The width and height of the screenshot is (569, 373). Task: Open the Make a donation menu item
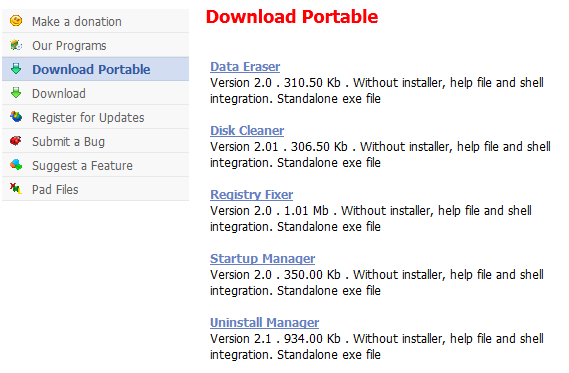pos(95,21)
